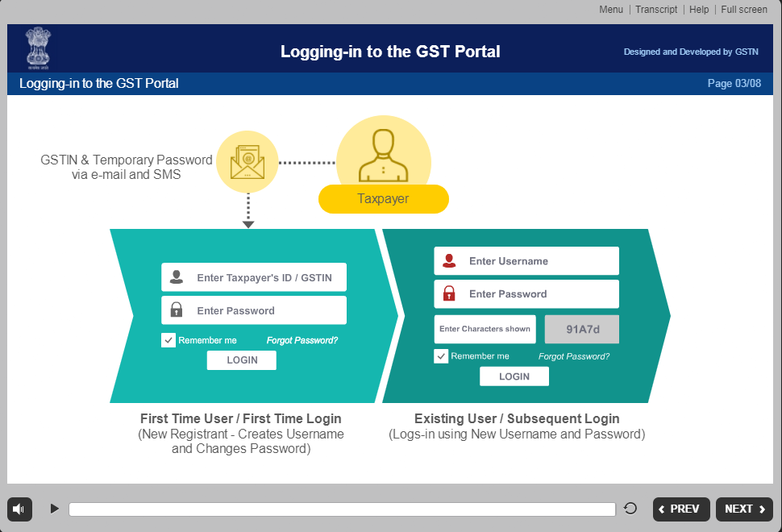
Task: Advance to next page with NEXT
Action: (744, 509)
